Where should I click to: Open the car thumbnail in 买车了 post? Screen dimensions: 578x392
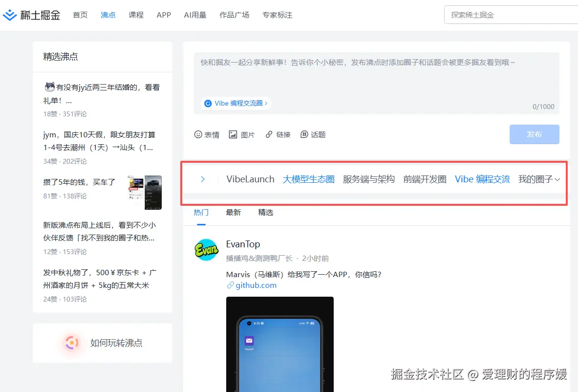click(144, 193)
